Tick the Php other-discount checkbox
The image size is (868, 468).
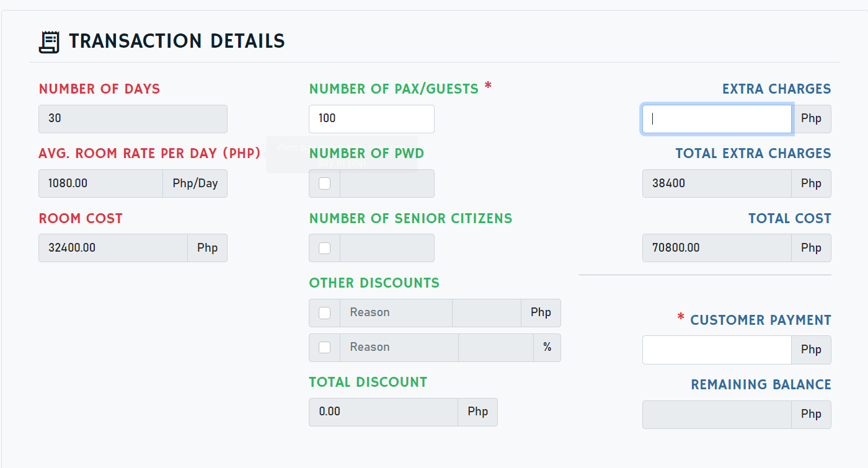[324, 313]
